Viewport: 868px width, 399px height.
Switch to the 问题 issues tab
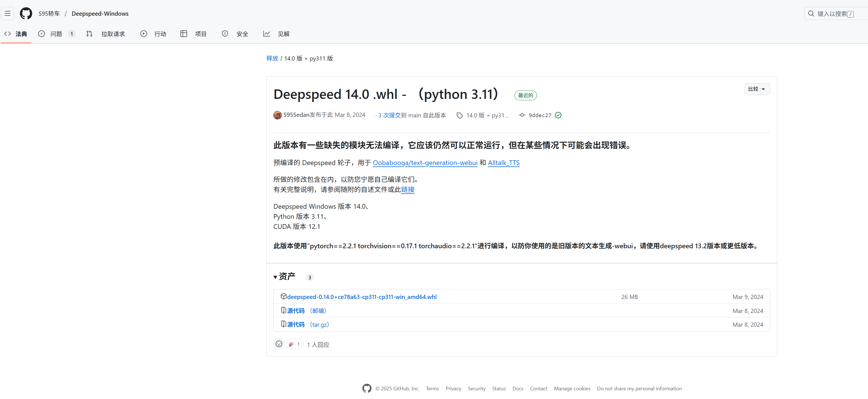56,34
